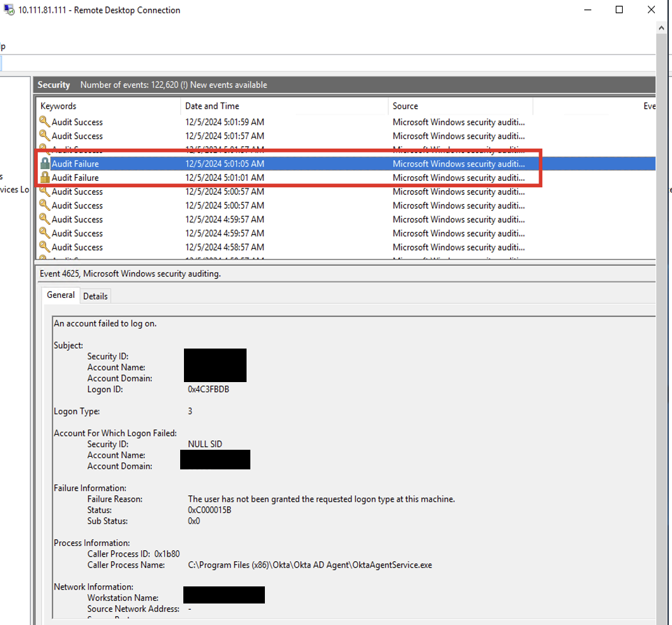Viewport: 672px width, 625px height.
Task: Click the 0xC000015B status value
Action: click(209, 510)
